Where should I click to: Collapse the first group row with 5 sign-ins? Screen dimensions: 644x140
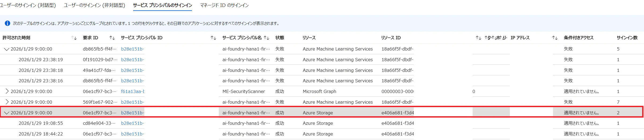[7, 49]
